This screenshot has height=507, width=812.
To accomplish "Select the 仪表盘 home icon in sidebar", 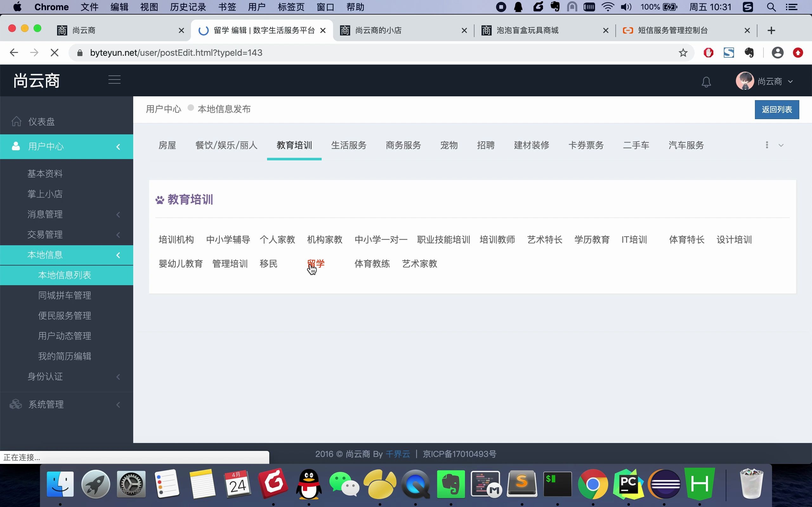I will (x=16, y=121).
